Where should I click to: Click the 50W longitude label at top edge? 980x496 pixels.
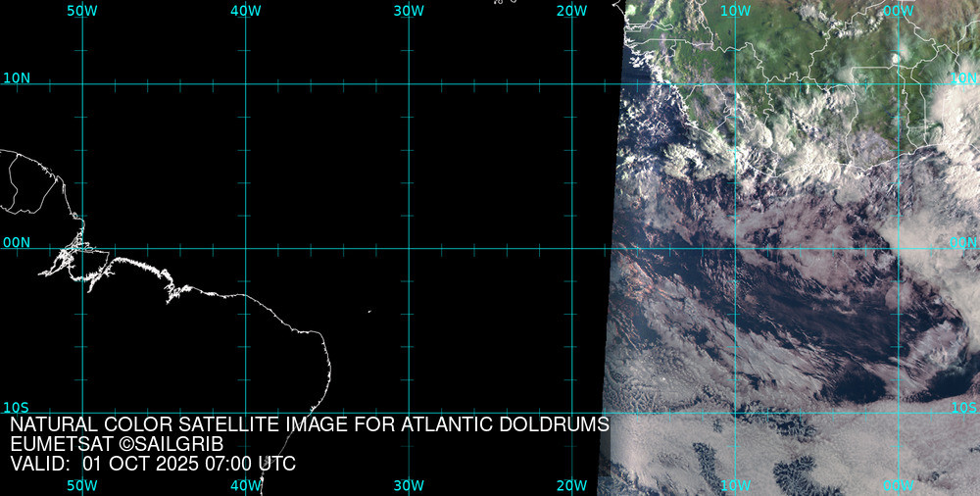click(x=81, y=10)
